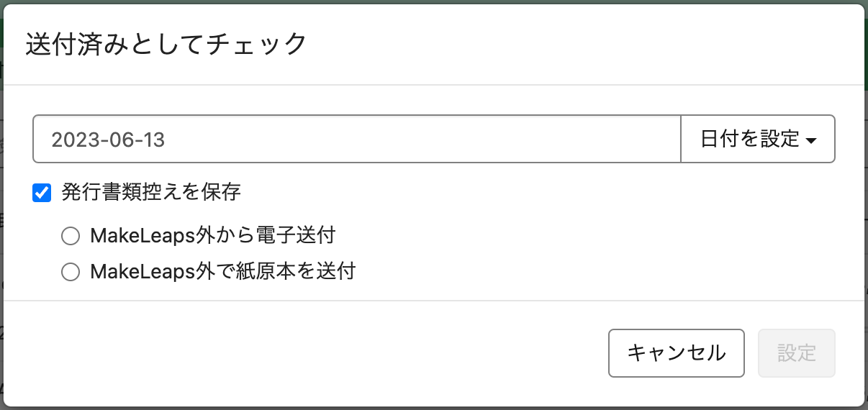Image resolution: width=868 pixels, height=410 pixels.
Task: Click the 発行書類控えを保存 label text
Action: [151, 192]
